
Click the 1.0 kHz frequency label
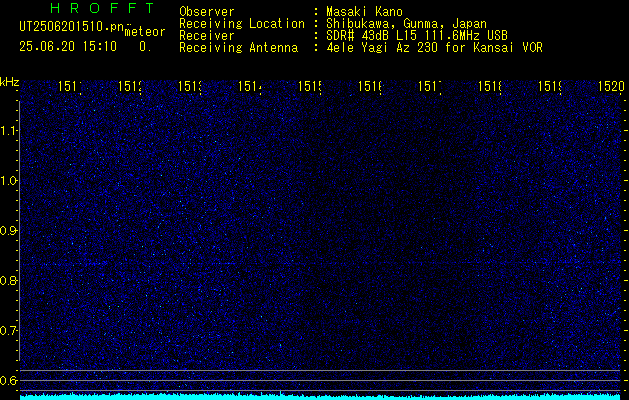point(8,180)
